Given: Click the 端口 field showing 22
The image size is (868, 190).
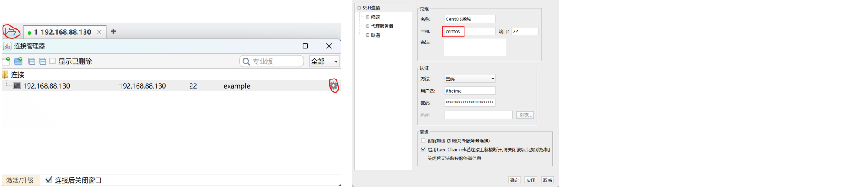Looking at the screenshot, I should pyautogui.click(x=525, y=31).
